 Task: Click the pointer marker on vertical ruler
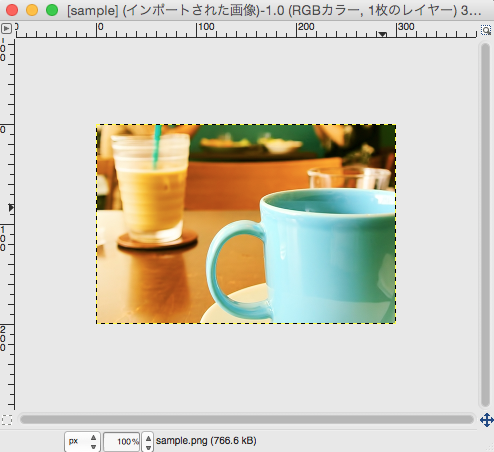click(x=11, y=208)
